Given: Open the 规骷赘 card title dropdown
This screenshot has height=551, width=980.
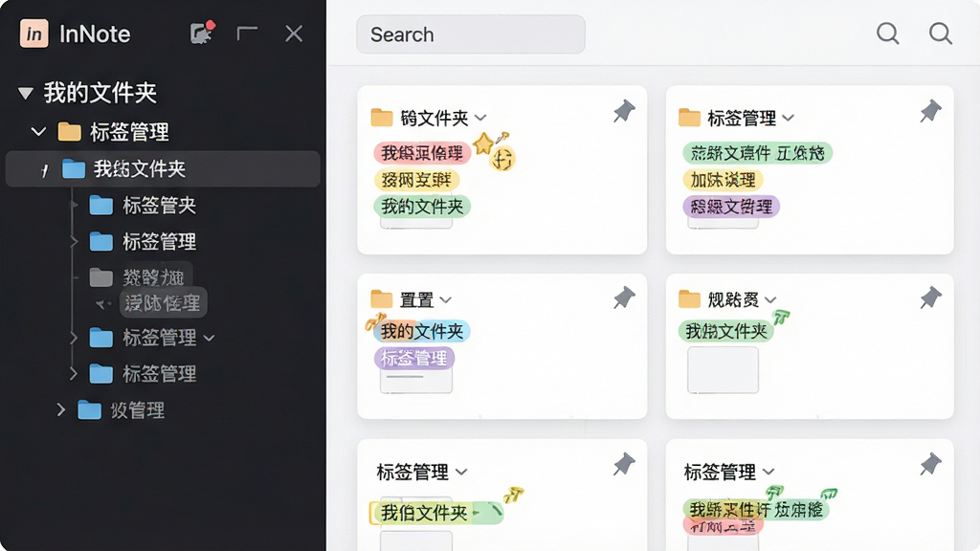Looking at the screenshot, I should 770,299.
